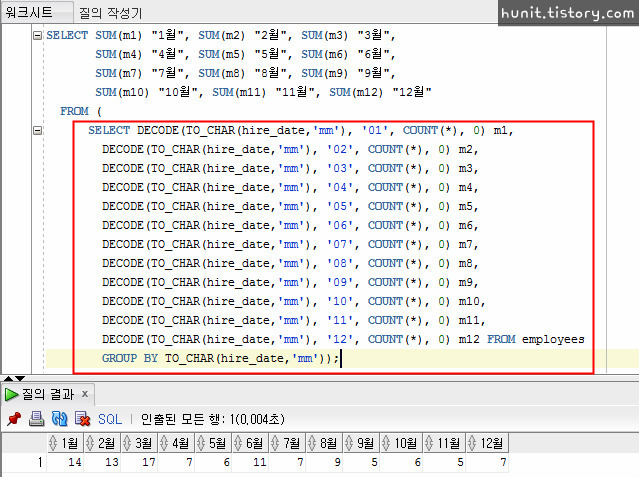
Task: Click the 인출된 모든 행 status text
Action: click(x=212, y=419)
